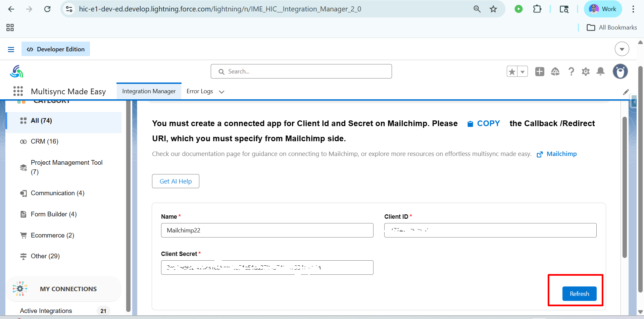Viewport: 644px width, 319px height.
Task: Click the pencil edit navigation icon
Action: click(626, 92)
